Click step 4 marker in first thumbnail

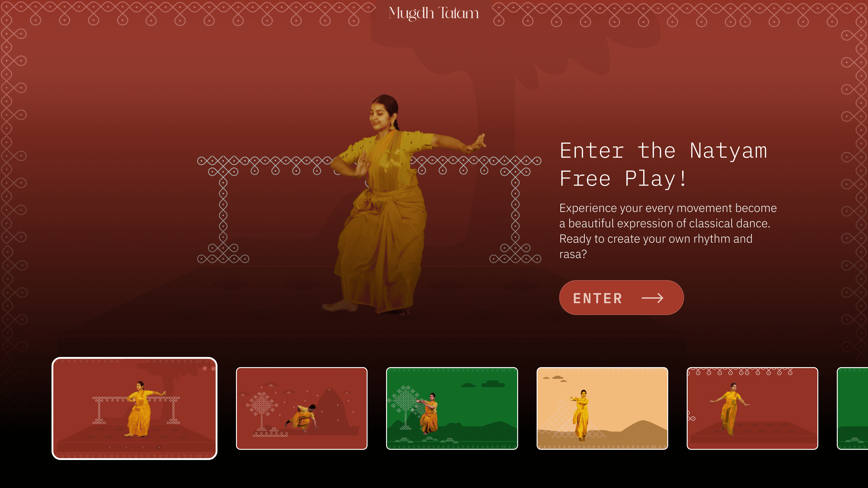click(159, 447)
